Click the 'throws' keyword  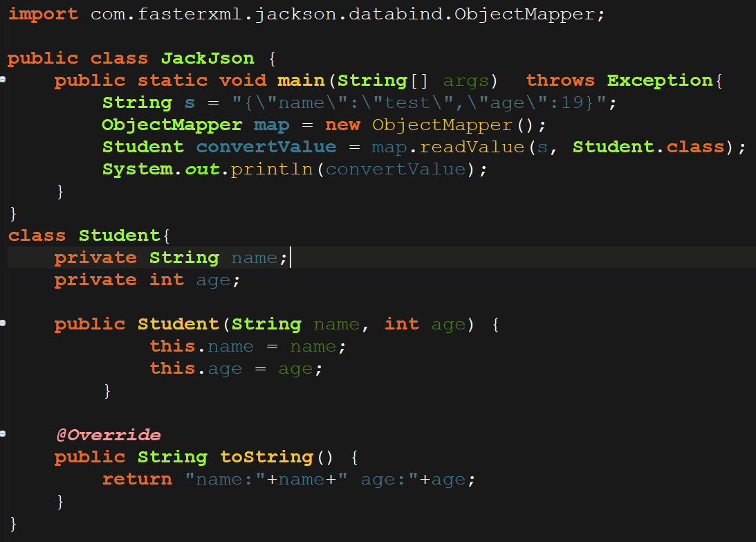560,80
